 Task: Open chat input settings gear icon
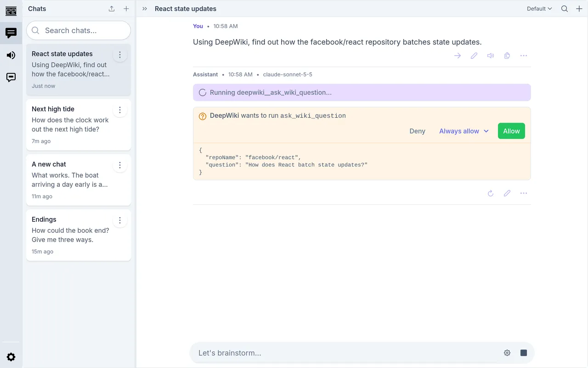tap(507, 353)
